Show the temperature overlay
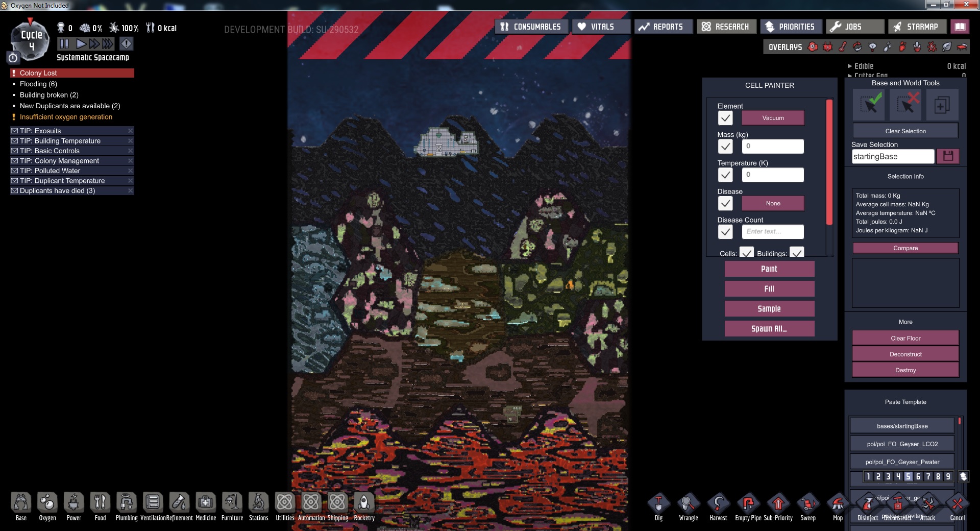The height and width of the screenshot is (531, 980). (842, 47)
